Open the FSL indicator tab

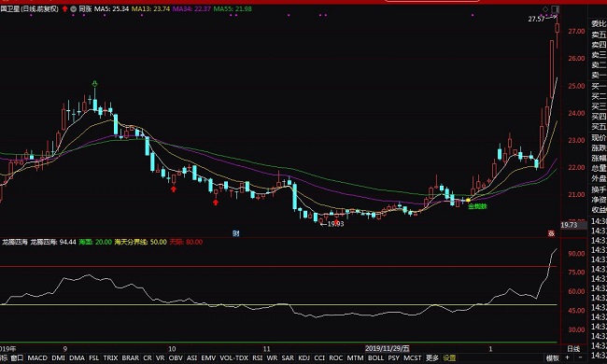click(x=93, y=358)
